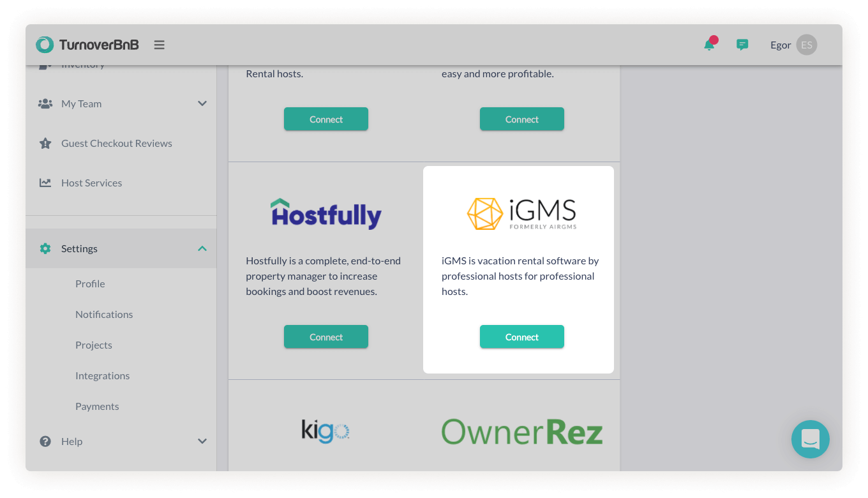Click the Help question mark icon

(45, 441)
